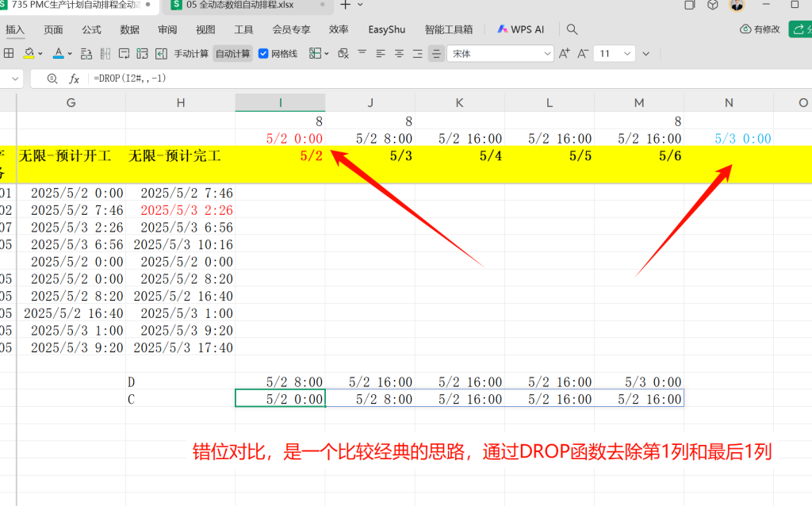This screenshot has height=506, width=812.
Task: Click the formula bar zoom magnifier icon
Action: (x=52, y=79)
